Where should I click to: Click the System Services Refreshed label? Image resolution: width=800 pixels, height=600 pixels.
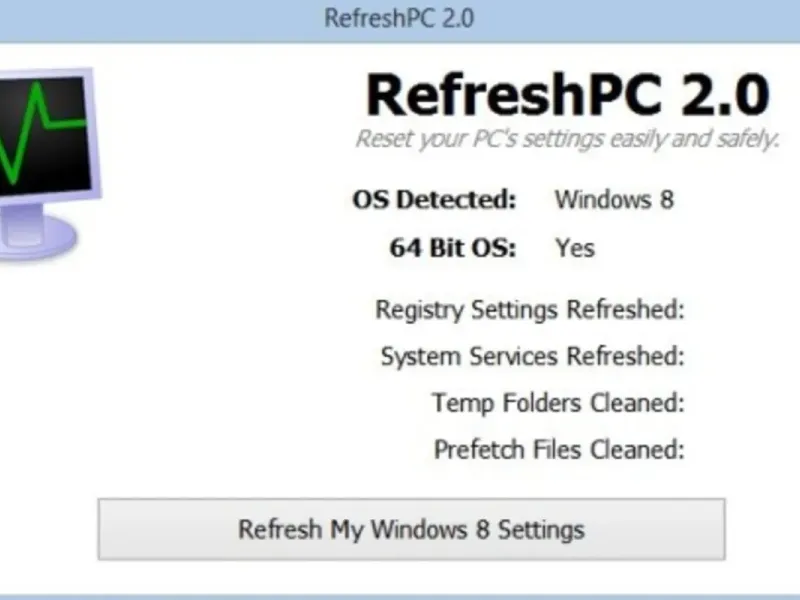click(x=532, y=356)
